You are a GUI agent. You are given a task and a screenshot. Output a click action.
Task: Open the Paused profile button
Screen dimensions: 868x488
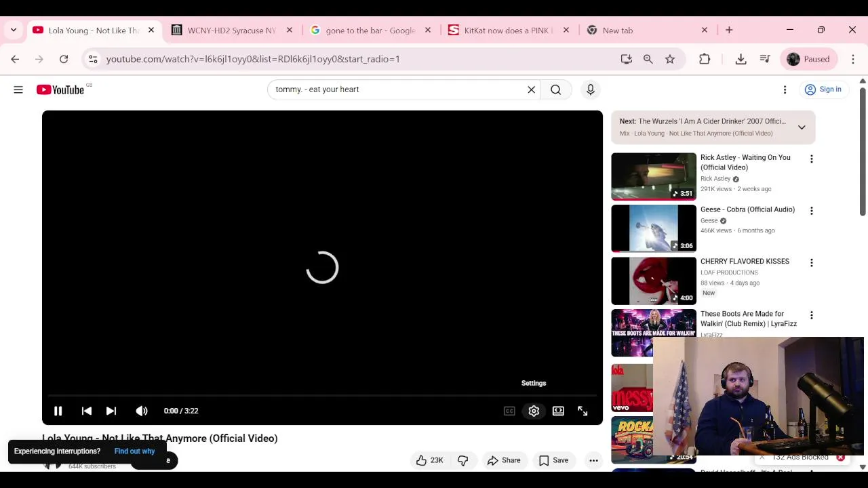808,59
